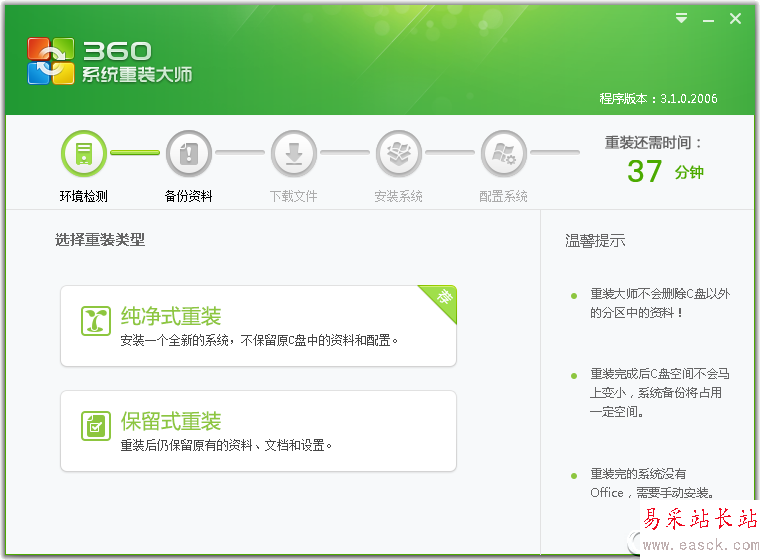The image size is (760, 560).
Task: Select the 环境检测 step label
Action: 84,197
